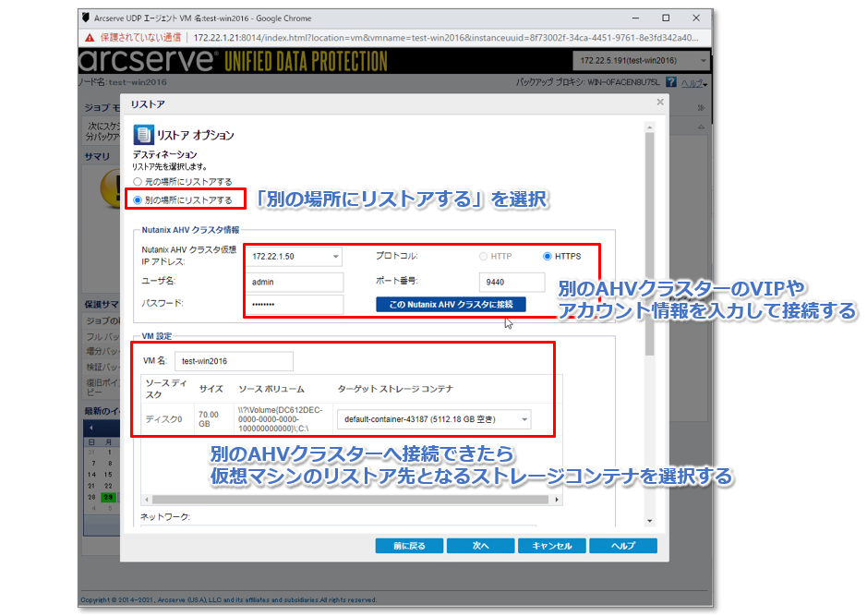Open the node selector dropdown 172.22.5.191

(x=642, y=61)
